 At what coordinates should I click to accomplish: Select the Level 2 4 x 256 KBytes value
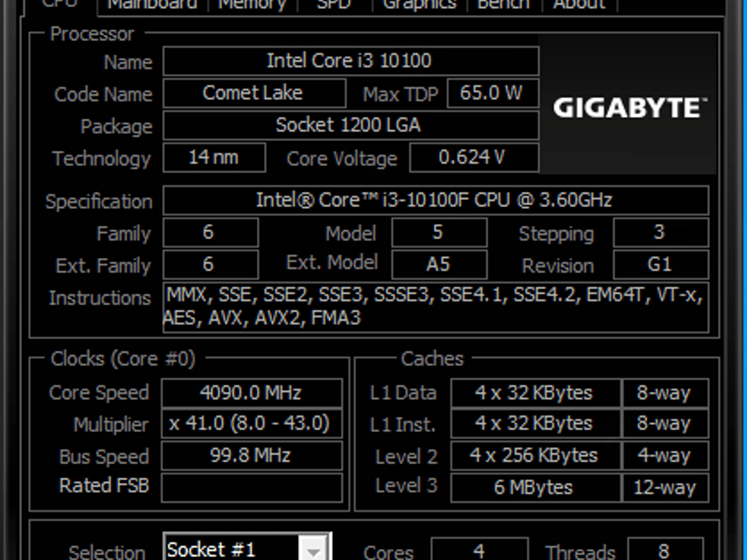[x=535, y=456]
